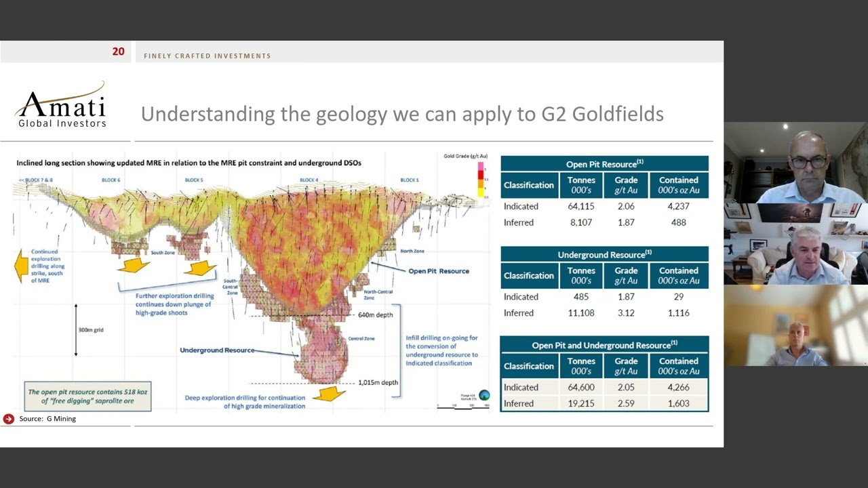Screen dimensions: 868x488
Task: Click the 'South Zone' label
Action: pos(163,253)
